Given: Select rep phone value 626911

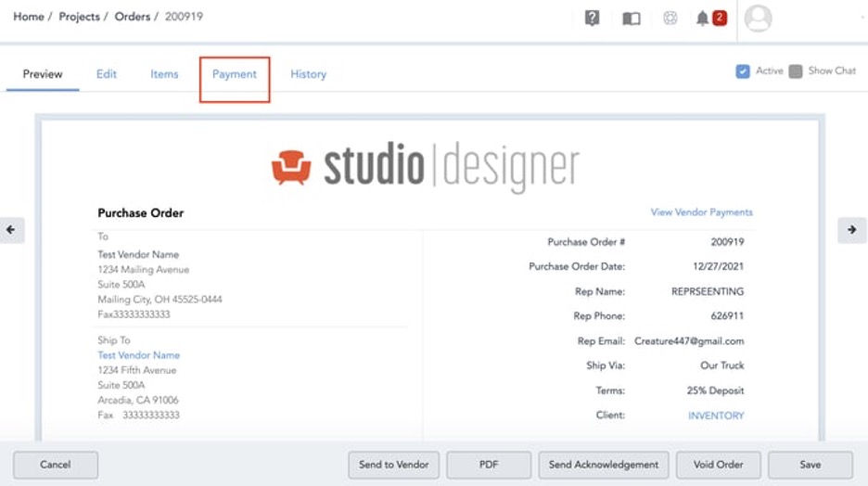Looking at the screenshot, I should click(x=727, y=316).
